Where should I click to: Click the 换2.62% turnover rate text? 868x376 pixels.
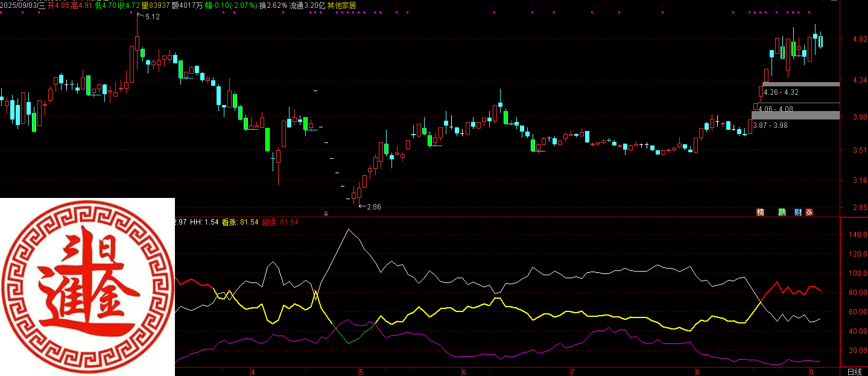273,5
